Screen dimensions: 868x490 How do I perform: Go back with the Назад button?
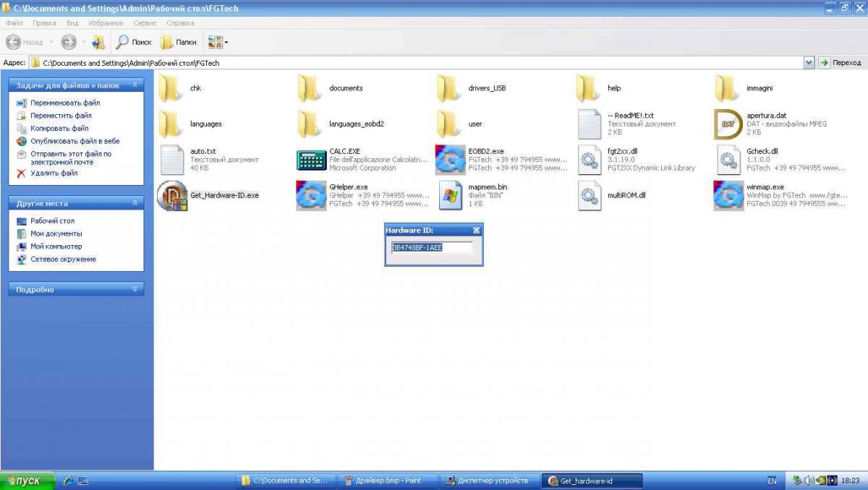click(25, 43)
